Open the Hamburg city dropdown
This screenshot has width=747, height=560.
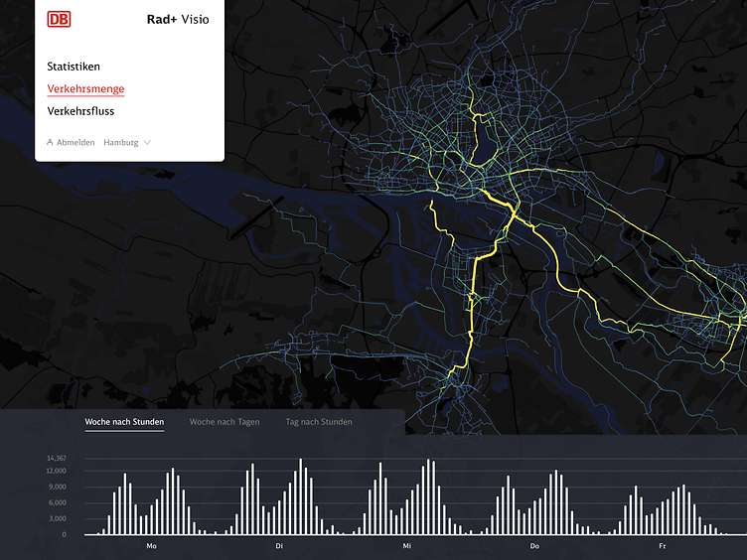pyautogui.click(x=127, y=142)
